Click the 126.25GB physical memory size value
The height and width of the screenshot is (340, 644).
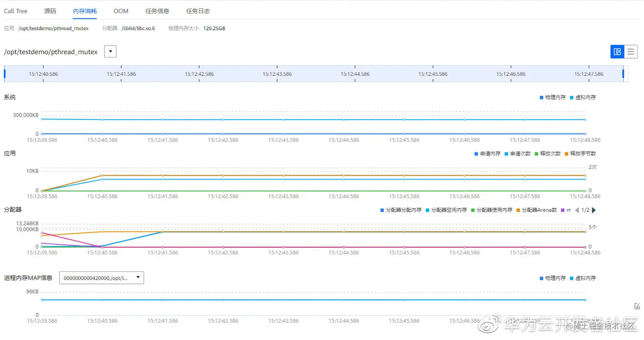click(214, 29)
